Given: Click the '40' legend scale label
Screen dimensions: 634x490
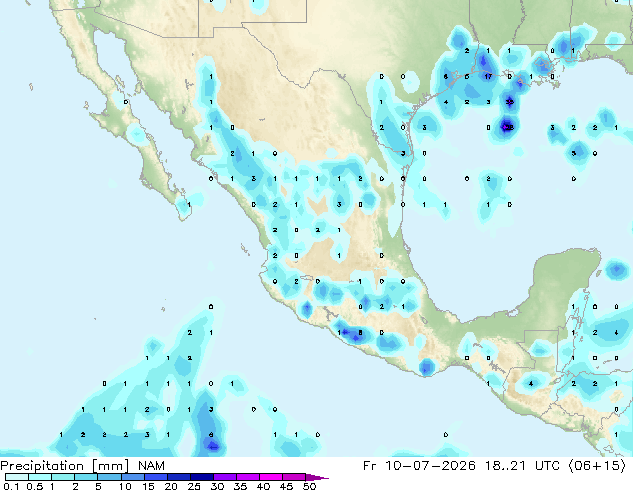Looking at the screenshot, I should point(263,486).
